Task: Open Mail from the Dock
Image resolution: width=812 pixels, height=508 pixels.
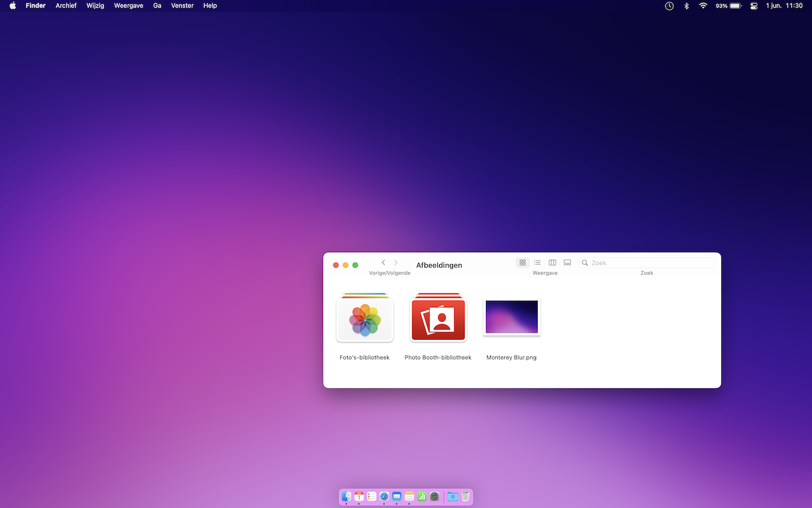Action: 396,497
